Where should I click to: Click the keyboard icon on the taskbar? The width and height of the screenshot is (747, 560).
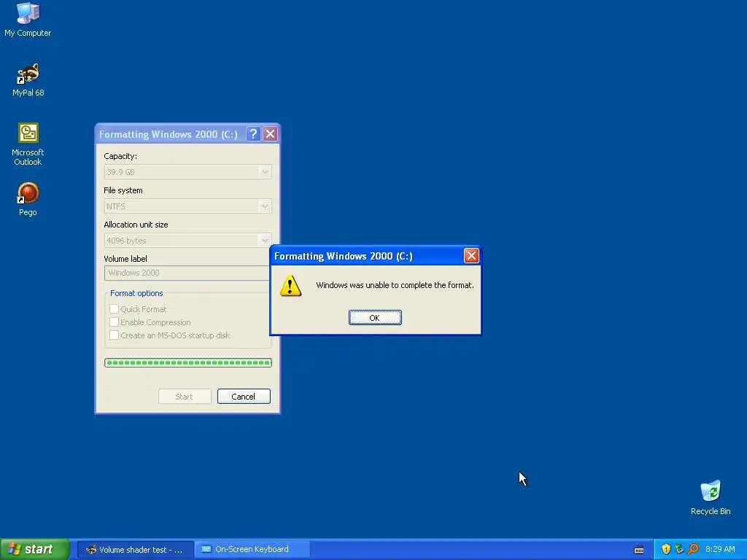click(x=639, y=550)
